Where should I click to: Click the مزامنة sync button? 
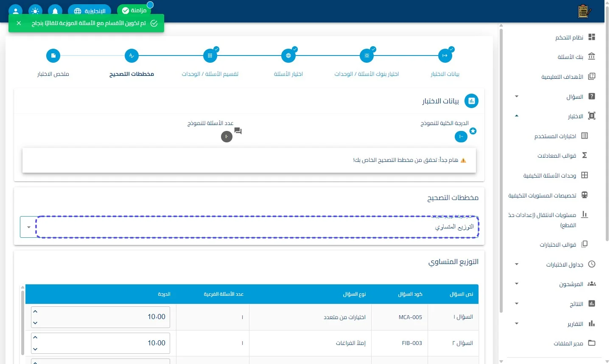coord(134,10)
